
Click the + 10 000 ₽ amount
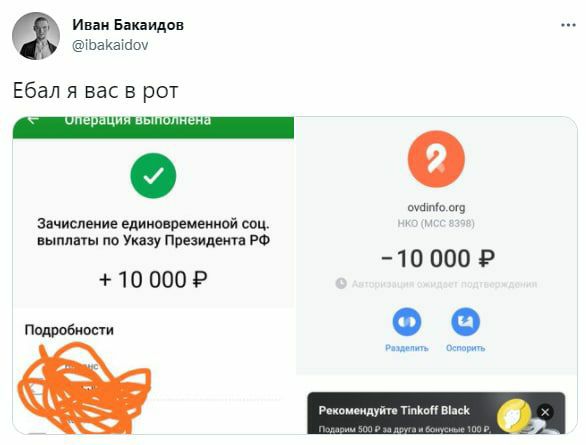tap(153, 279)
